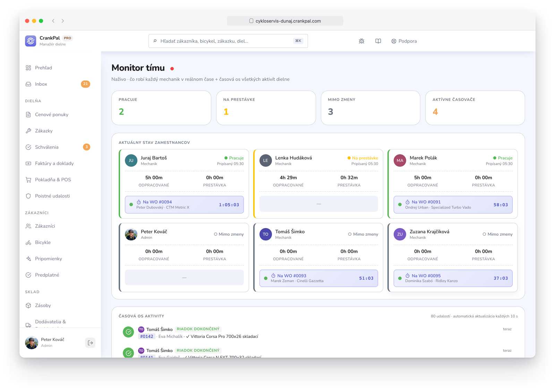
Task: Click the Peter Kováč Admin profile in sidebar
Action: pyautogui.click(x=53, y=342)
